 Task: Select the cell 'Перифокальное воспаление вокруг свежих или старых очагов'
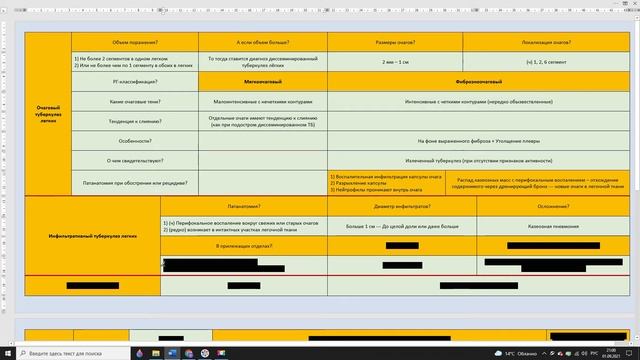244,226
